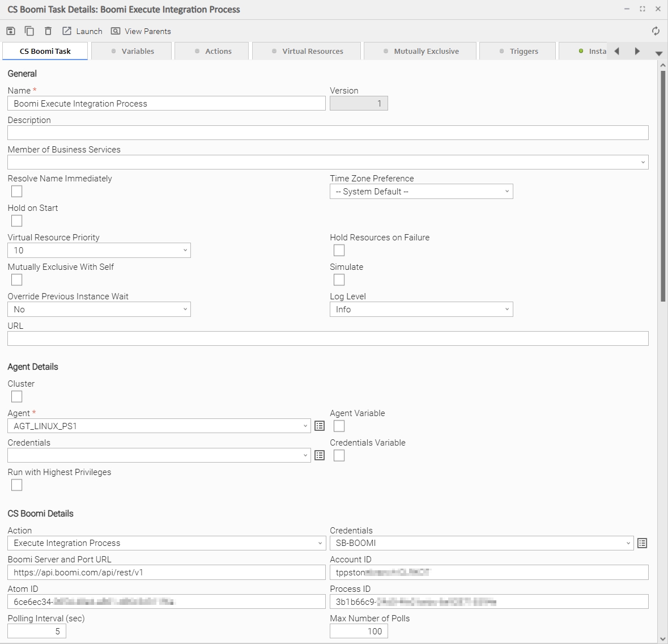Check the Agent Variable checkbox
Viewport: 668px width, 644px height.
(x=339, y=426)
